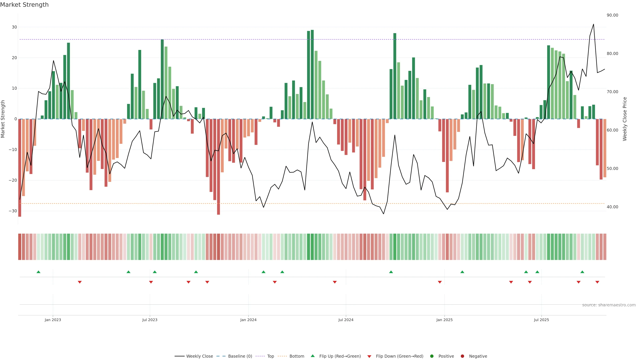Click the Negative red dot legend icon
Screen dimensions: 644x362
(462, 356)
